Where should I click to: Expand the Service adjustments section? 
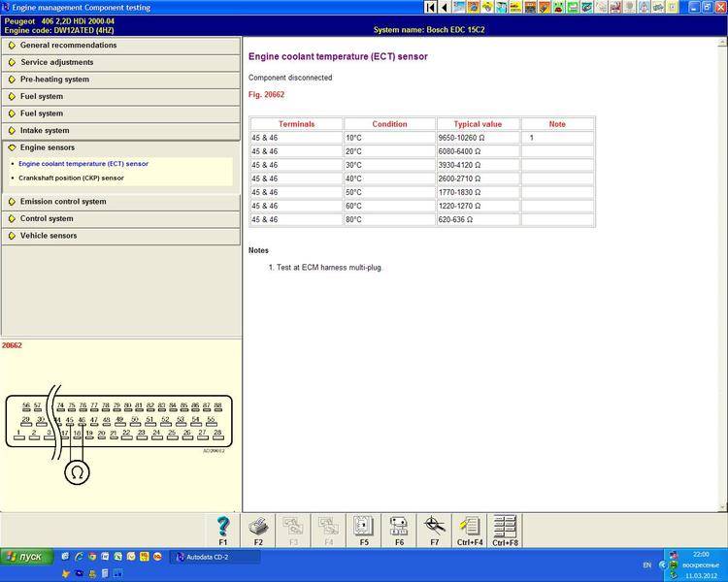(x=57, y=62)
